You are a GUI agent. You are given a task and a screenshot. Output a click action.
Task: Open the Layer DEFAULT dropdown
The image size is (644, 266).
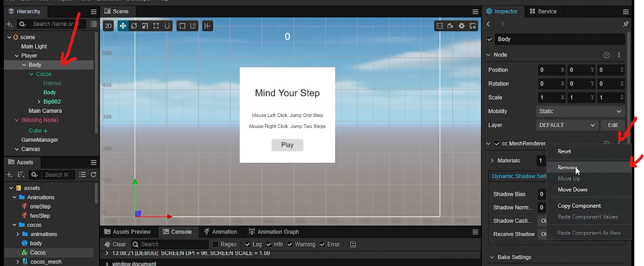[x=567, y=125]
